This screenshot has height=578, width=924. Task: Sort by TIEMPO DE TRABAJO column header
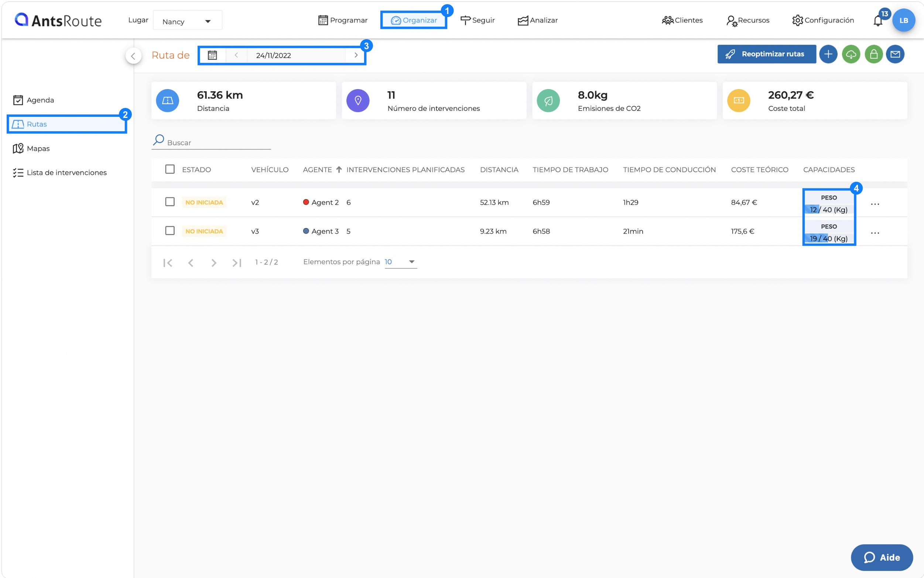[570, 169]
